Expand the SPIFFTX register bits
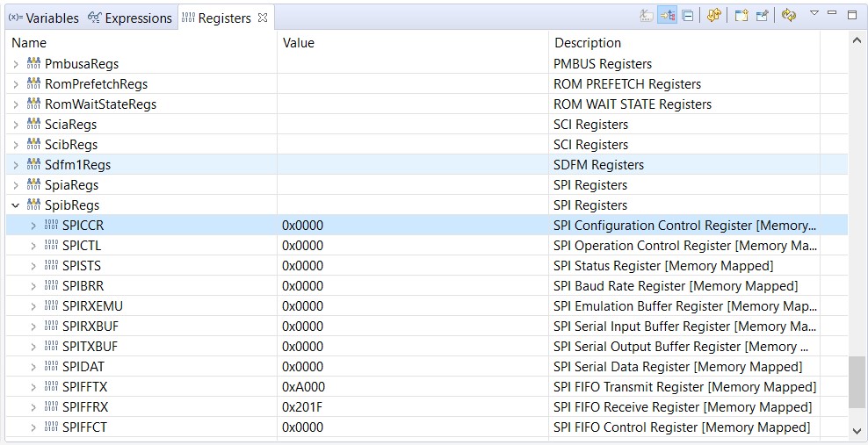 (x=33, y=387)
